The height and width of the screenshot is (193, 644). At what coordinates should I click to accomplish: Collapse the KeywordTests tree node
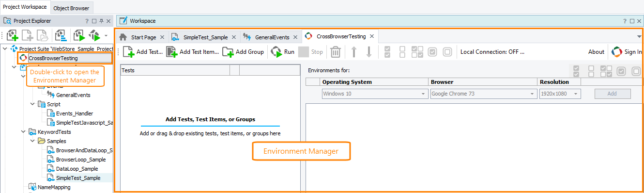[x=23, y=132]
